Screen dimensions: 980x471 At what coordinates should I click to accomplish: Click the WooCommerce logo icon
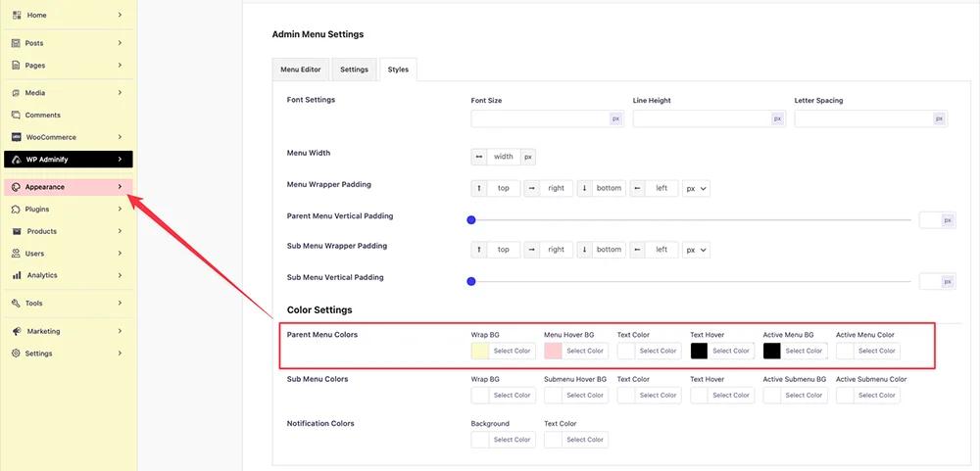tap(17, 137)
